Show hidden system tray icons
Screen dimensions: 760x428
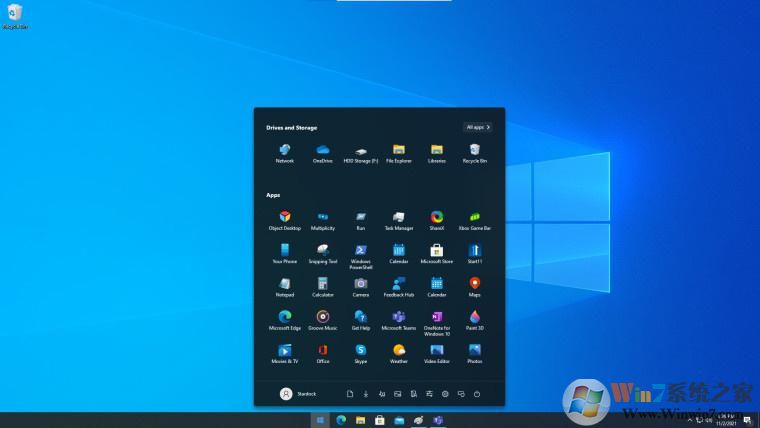pyautogui.click(x=688, y=420)
